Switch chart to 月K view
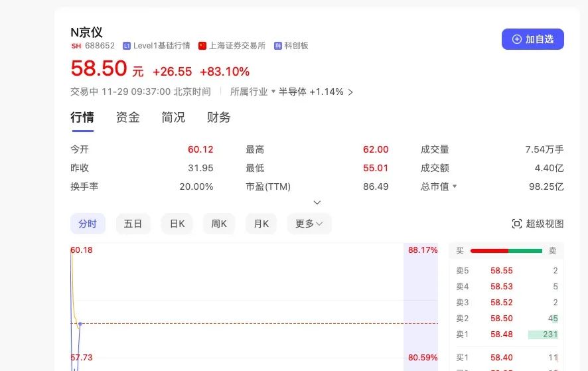The width and height of the screenshot is (588, 371). [261, 224]
